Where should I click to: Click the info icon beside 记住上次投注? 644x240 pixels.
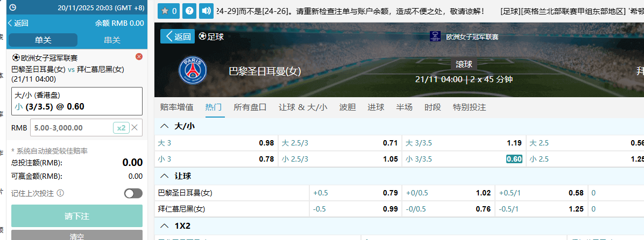61,193
